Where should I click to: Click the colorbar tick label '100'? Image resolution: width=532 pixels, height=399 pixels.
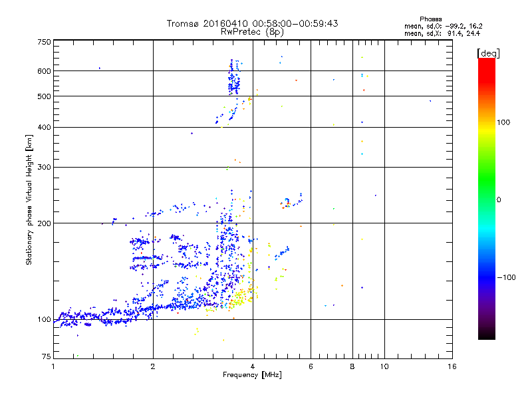click(x=503, y=122)
